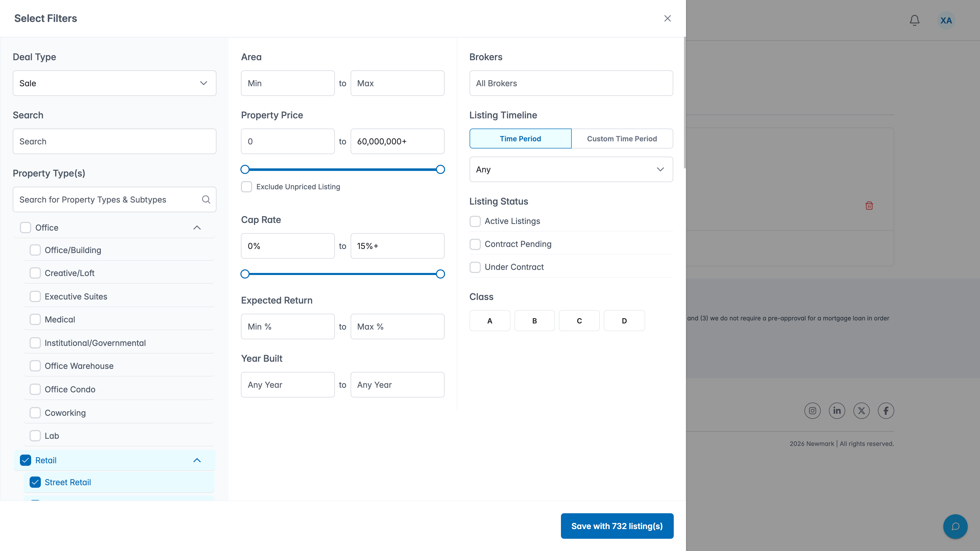Screen dimensions: 980x551
Task: Check the Coworking subtype
Action: coord(35,412)
